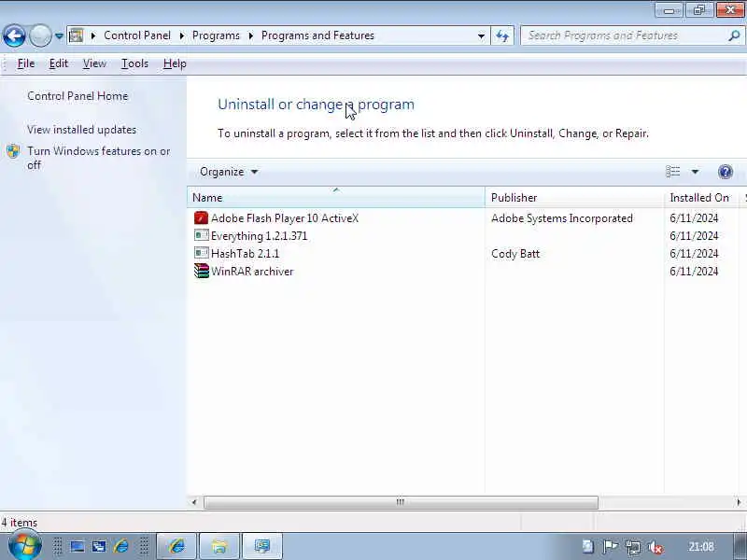Image resolution: width=747 pixels, height=560 pixels.
Task: Click the document tray icon
Action: click(x=588, y=547)
